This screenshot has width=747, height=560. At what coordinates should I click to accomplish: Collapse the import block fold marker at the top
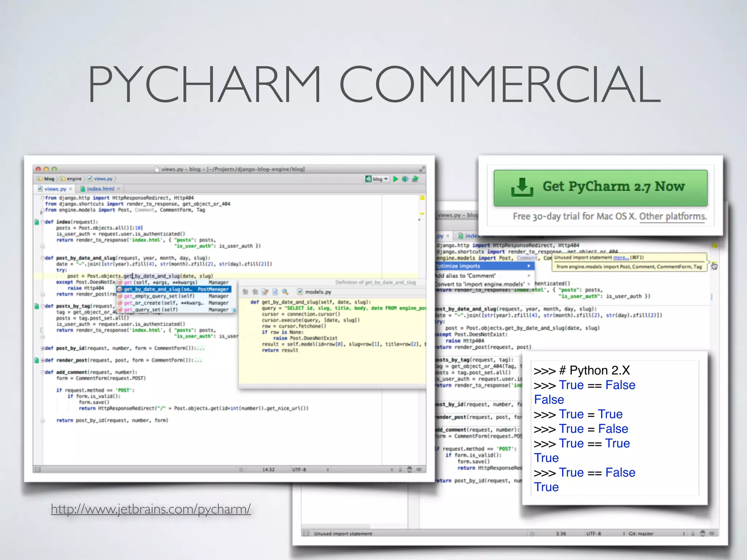tap(43, 198)
